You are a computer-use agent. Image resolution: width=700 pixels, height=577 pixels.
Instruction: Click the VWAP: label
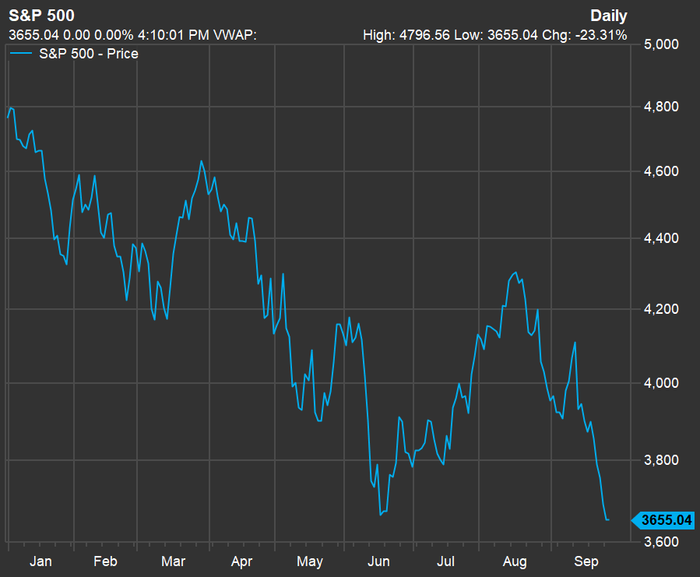tap(235, 35)
